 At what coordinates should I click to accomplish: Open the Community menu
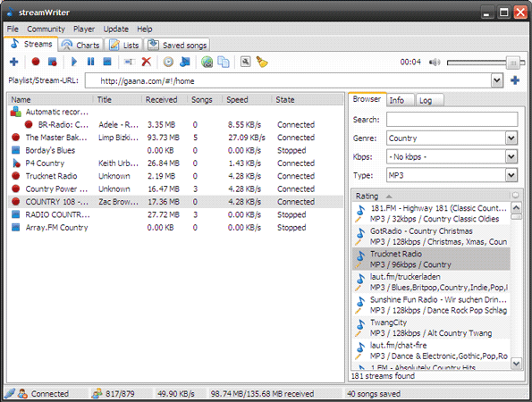46,29
